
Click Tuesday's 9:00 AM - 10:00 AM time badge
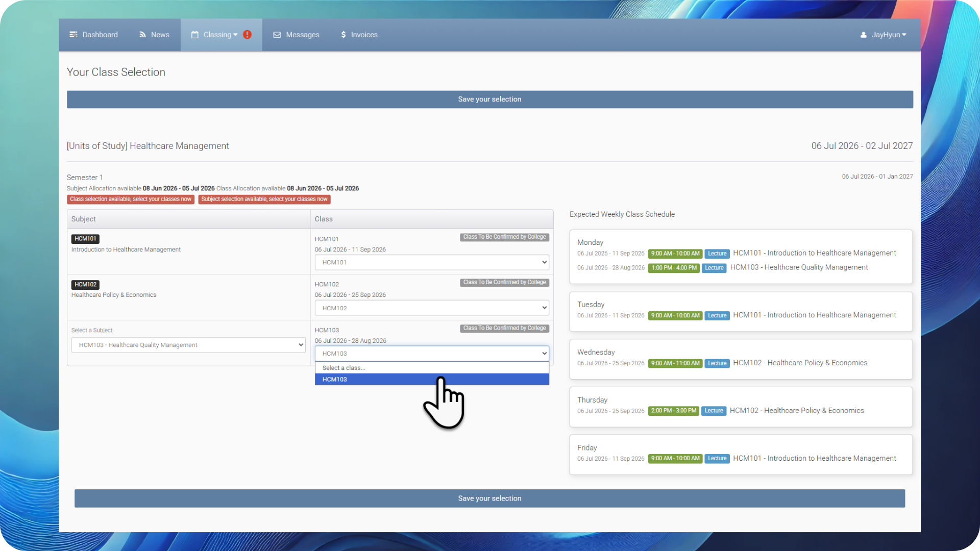(675, 316)
